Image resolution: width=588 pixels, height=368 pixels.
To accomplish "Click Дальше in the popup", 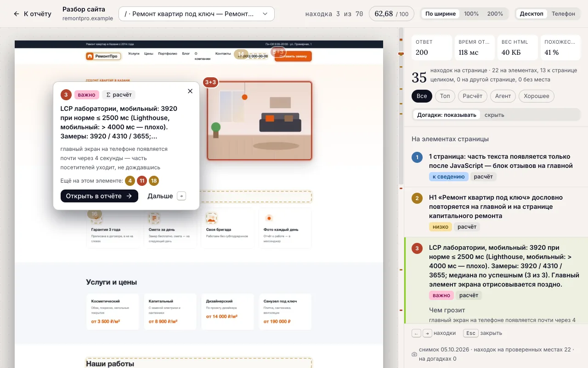I will point(167,196).
